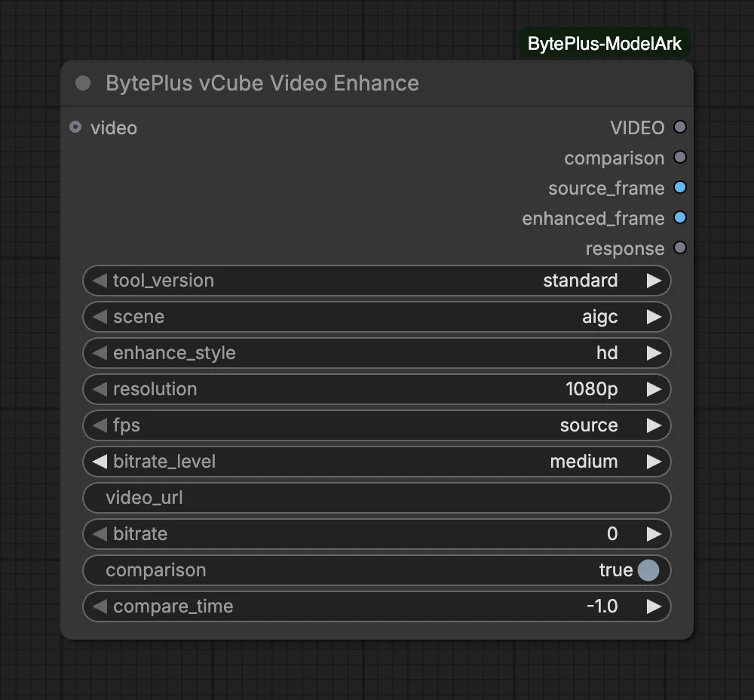Click the source_frame output socket
The width and height of the screenshot is (754, 700).
point(680,188)
